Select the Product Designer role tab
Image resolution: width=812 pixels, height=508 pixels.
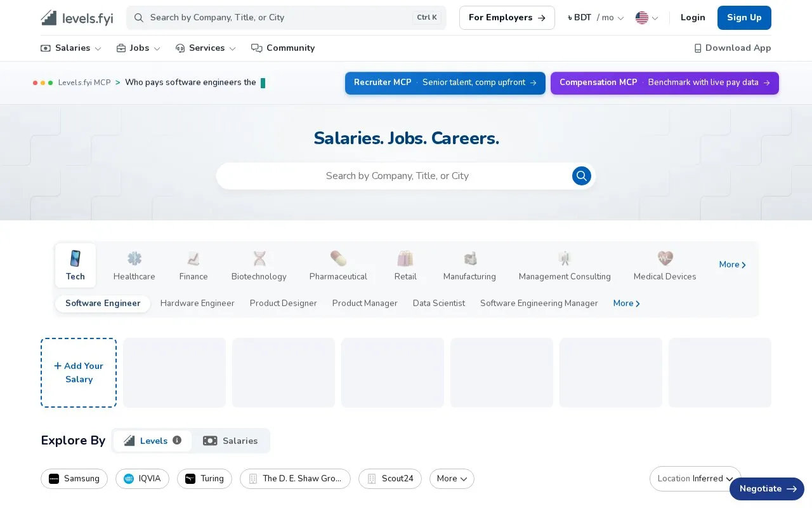[284, 304]
